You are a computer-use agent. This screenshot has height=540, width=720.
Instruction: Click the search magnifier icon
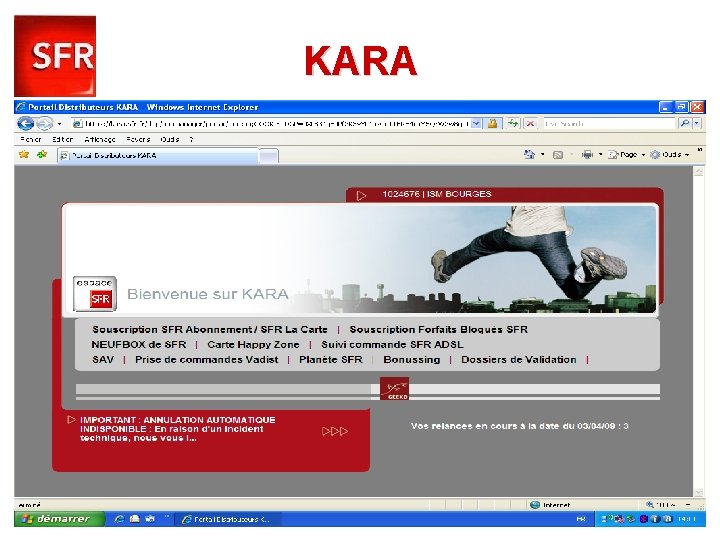click(x=685, y=124)
